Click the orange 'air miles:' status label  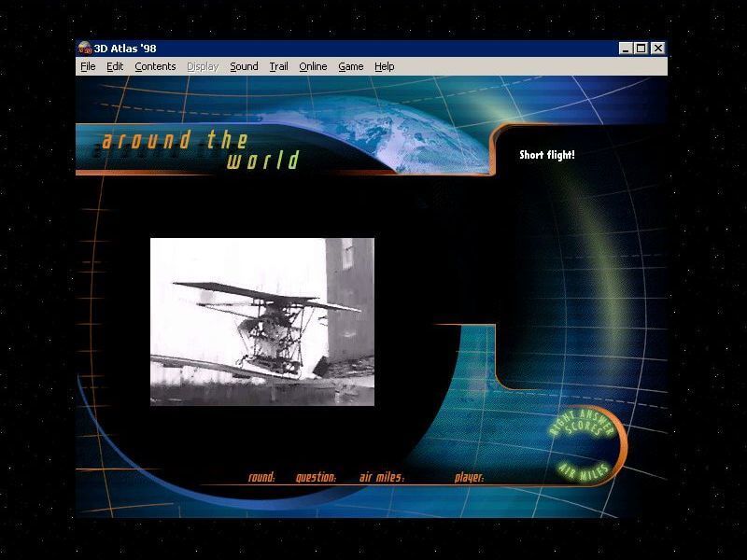pyautogui.click(x=382, y=477)
